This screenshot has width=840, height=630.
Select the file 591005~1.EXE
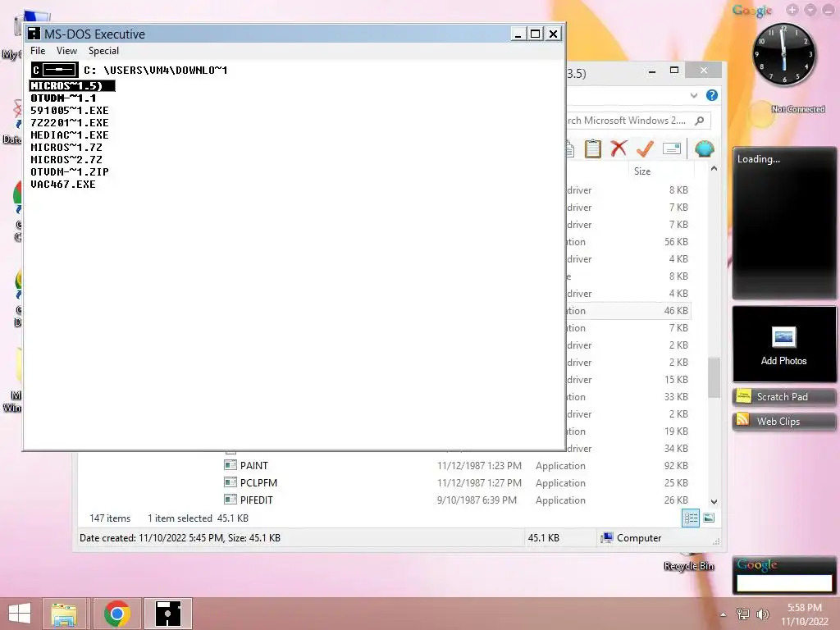point(70,111)
